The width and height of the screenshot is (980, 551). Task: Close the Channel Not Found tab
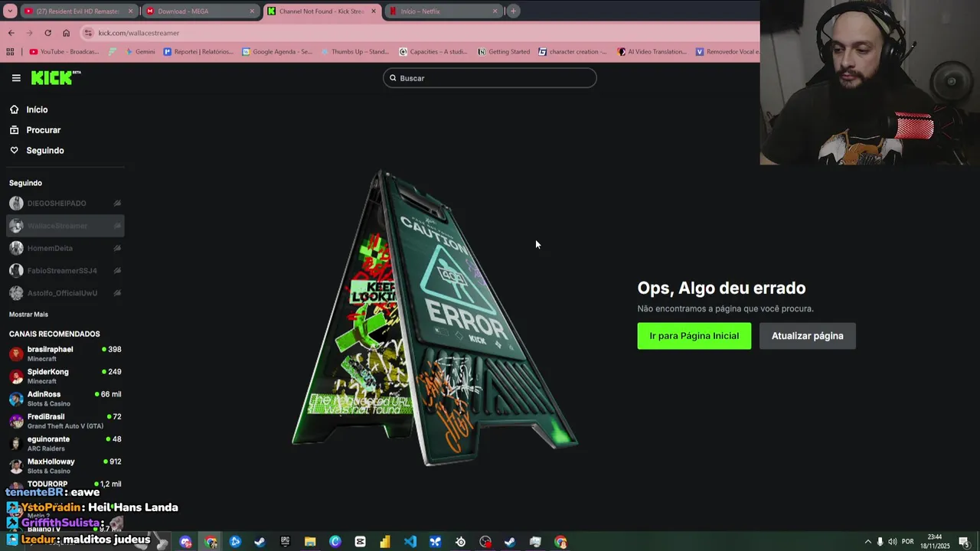373,11
